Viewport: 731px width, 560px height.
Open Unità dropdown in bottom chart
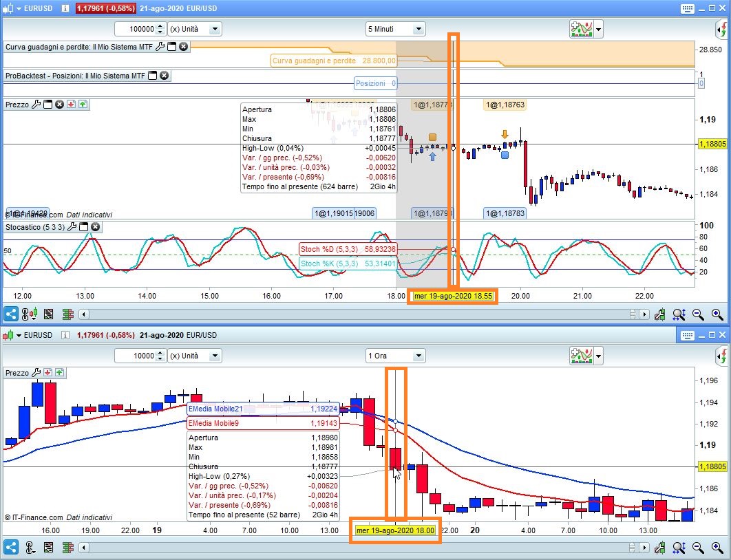(x=215, y=356)
